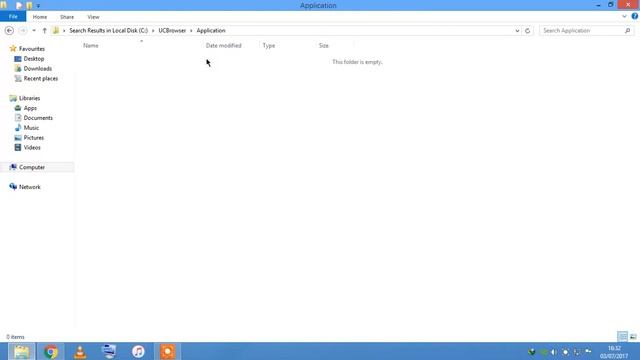Expand the address bar history dropdown
This screenshot has height=360, width=640.
(517, 31)
